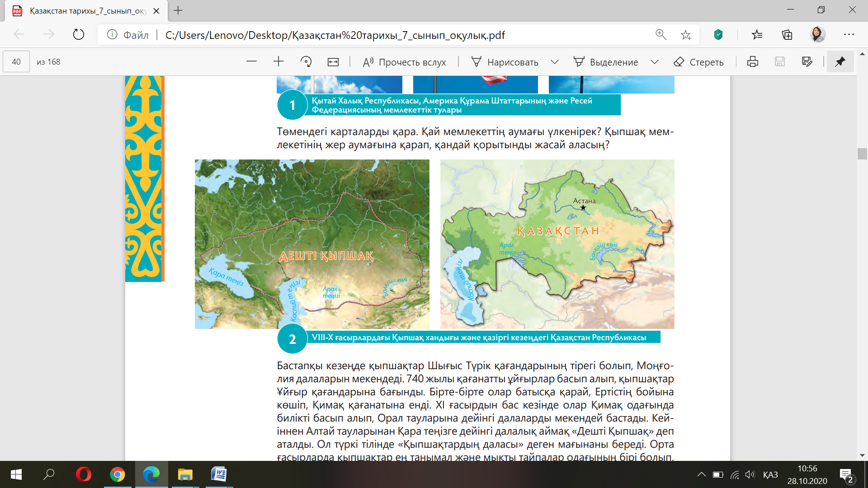Click the zoom out minus icon
868x488 pixels.
point(251,62)
